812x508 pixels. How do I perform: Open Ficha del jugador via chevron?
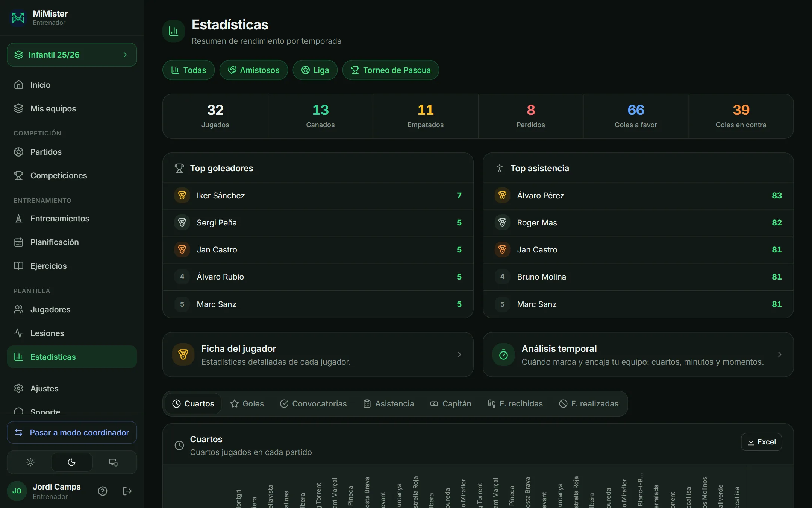coord(459,354)
